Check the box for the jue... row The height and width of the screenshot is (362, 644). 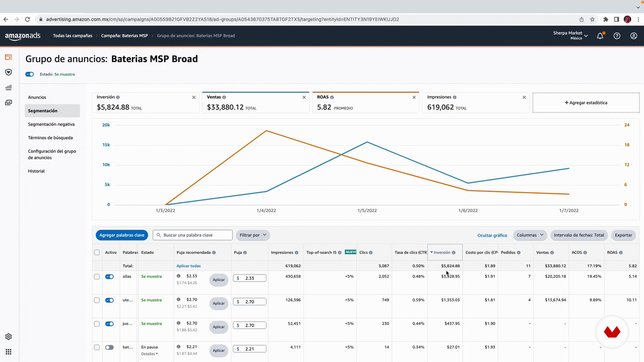pos(97,324)
